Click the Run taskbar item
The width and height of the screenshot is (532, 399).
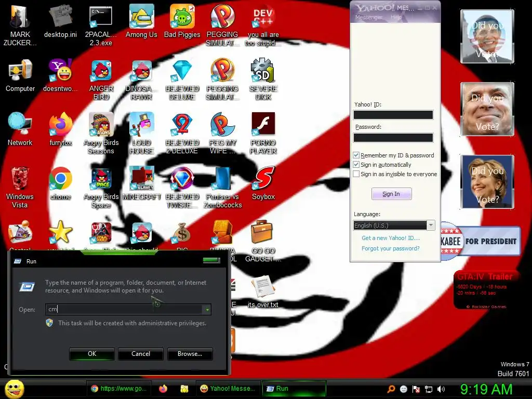[x=294, y=389]
